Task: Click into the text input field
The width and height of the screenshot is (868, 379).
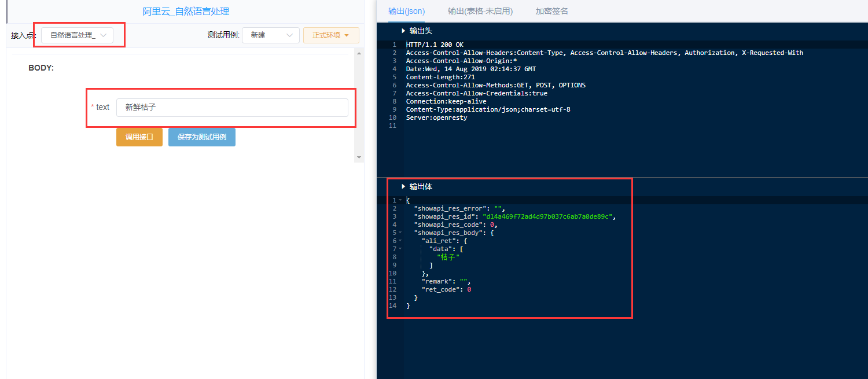Action: (x=232, y=107)
